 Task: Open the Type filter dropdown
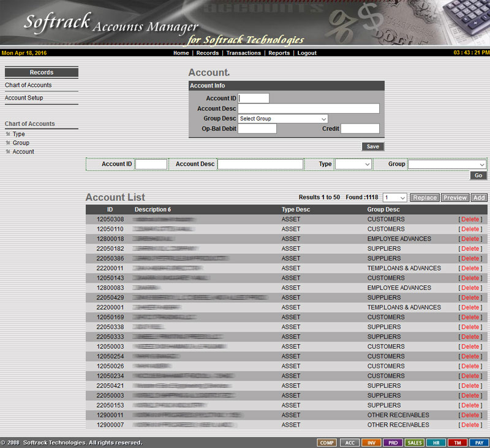click(x=353, y=165)
